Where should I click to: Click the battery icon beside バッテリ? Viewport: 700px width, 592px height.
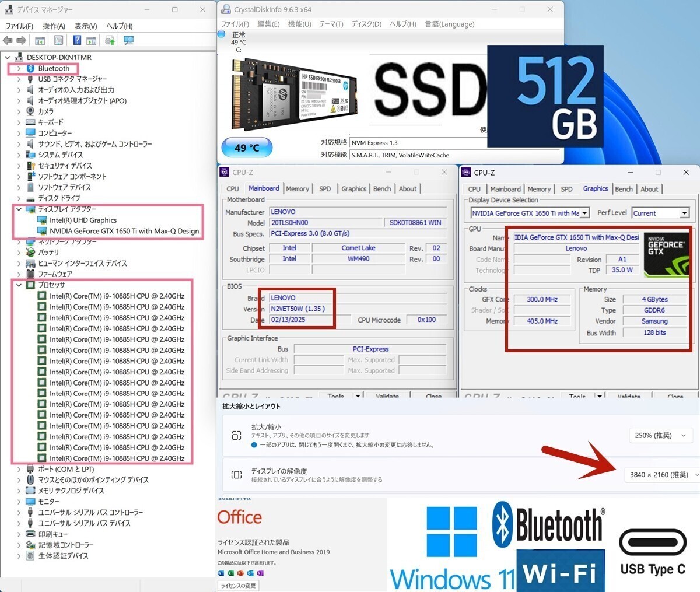pyautogui.click(x=31, y=252)
